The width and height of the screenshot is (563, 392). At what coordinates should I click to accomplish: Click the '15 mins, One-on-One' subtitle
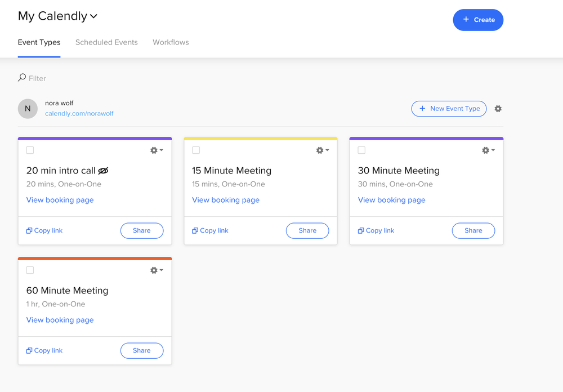229,184
